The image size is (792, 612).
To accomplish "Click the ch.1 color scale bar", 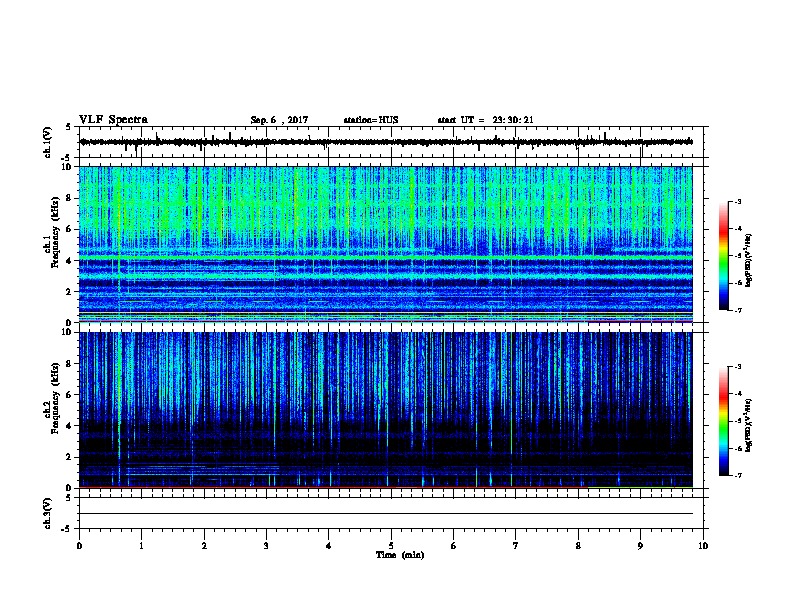I will pyautogui.click(x=724, y=256).
